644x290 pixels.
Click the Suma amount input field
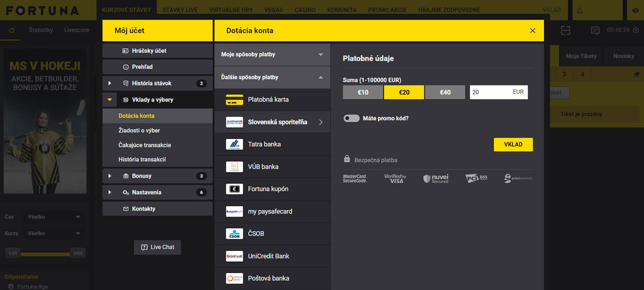pyautogui.click(x=499, y=92)
